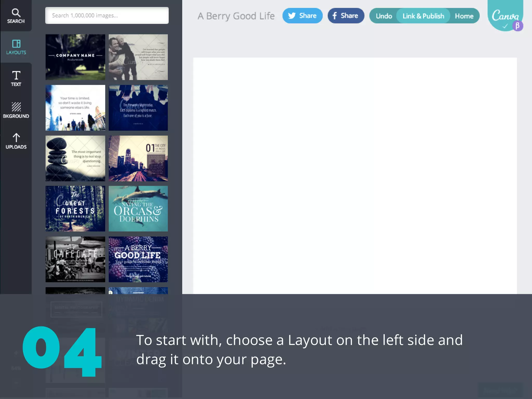Pick the stacked stones quote layout
The height and width of the screenshot is (399, 532).
tap(75, 158)
